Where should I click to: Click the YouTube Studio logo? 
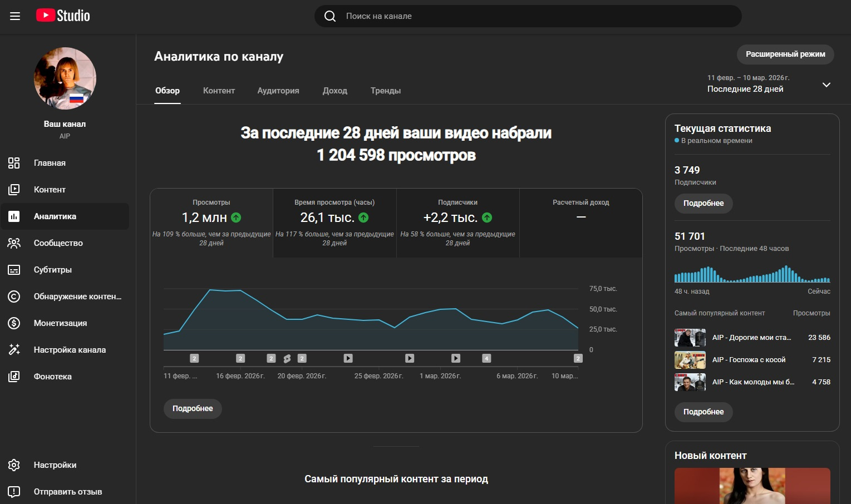[63, 16]
